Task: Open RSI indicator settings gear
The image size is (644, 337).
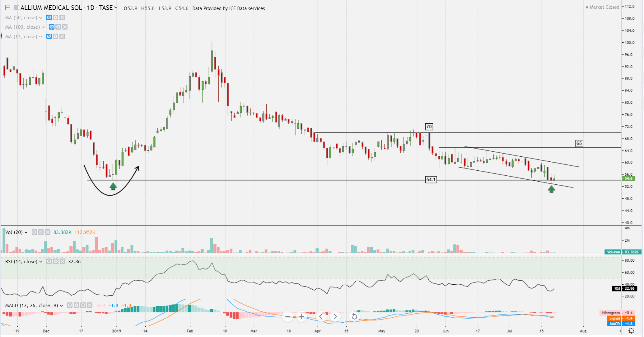Action: [x=56, y=261]
